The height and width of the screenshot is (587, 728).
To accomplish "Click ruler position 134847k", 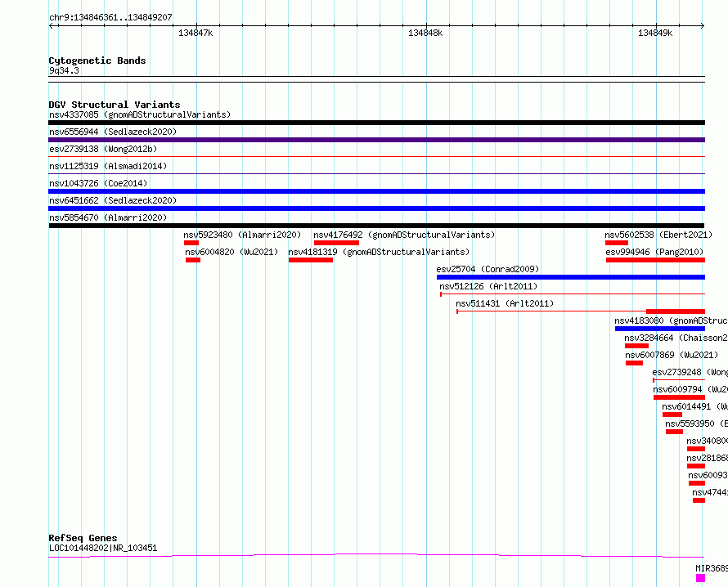I will [x=195, y=33].
